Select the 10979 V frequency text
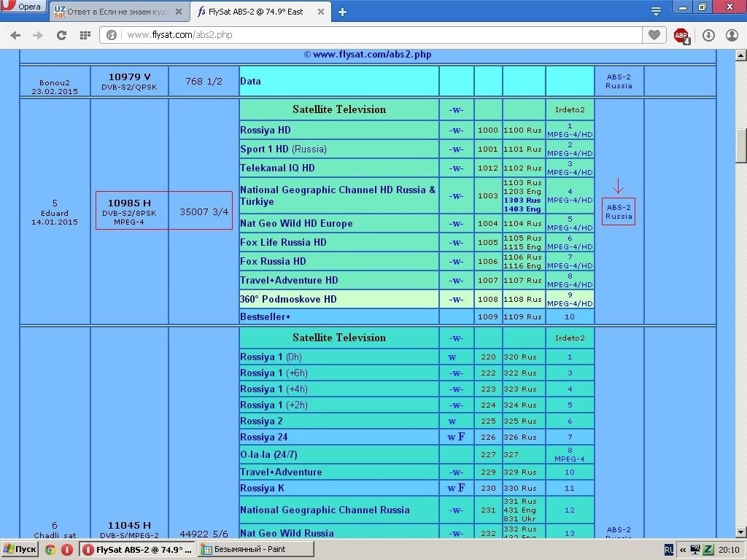This screenshot has height=560, width=747. [129, 77]
